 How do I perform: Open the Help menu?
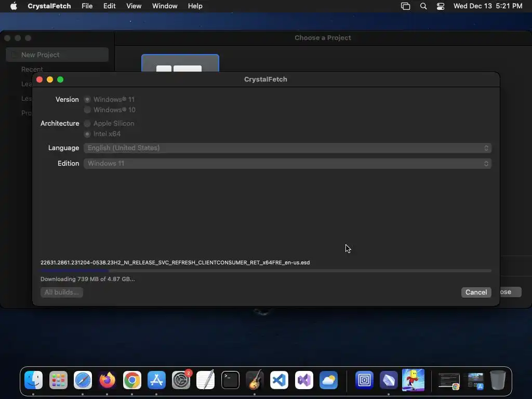195,6
